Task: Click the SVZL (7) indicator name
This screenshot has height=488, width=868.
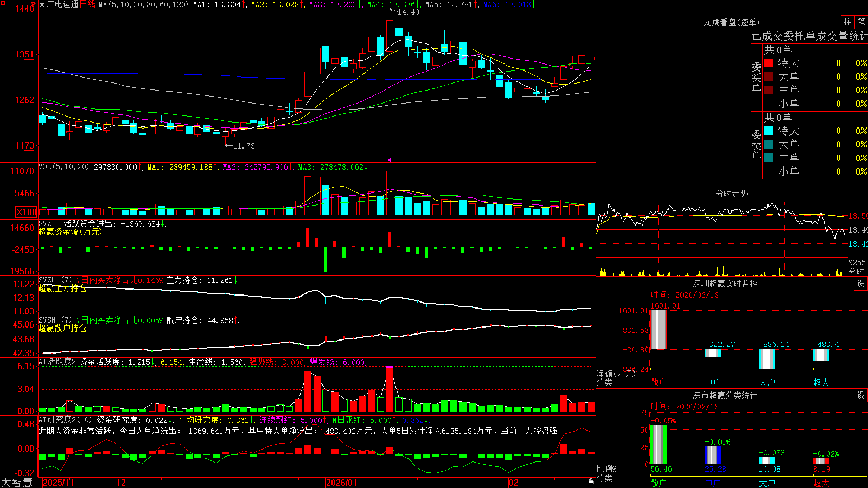Action: tap(55, 280)
